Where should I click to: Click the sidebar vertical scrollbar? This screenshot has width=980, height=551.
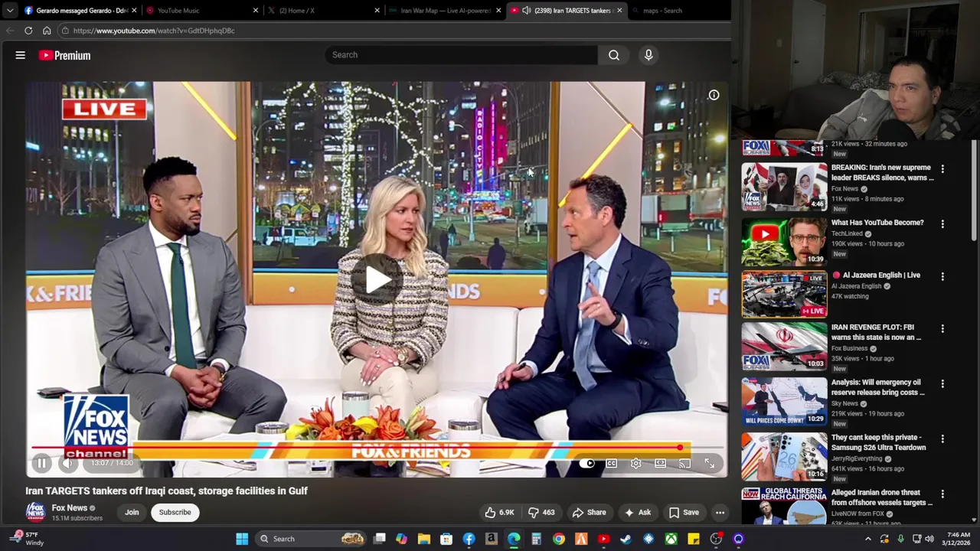(x=974, y=191)
